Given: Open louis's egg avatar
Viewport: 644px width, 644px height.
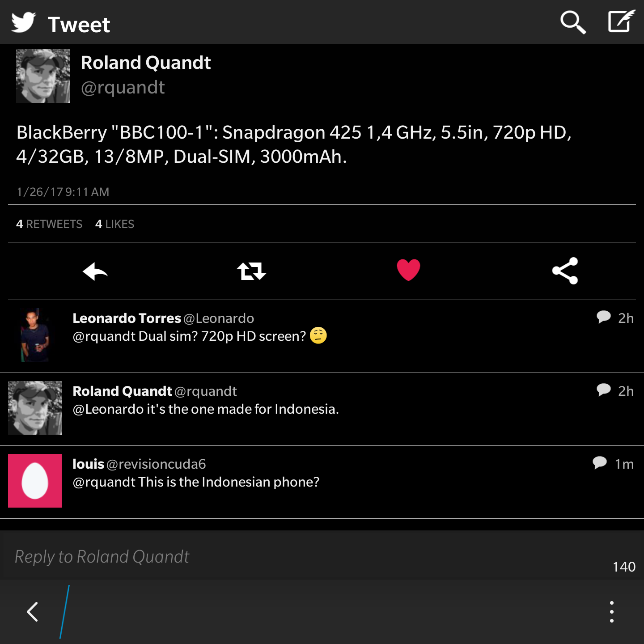Looking at the screenshot, I should [x=35, y=481].
